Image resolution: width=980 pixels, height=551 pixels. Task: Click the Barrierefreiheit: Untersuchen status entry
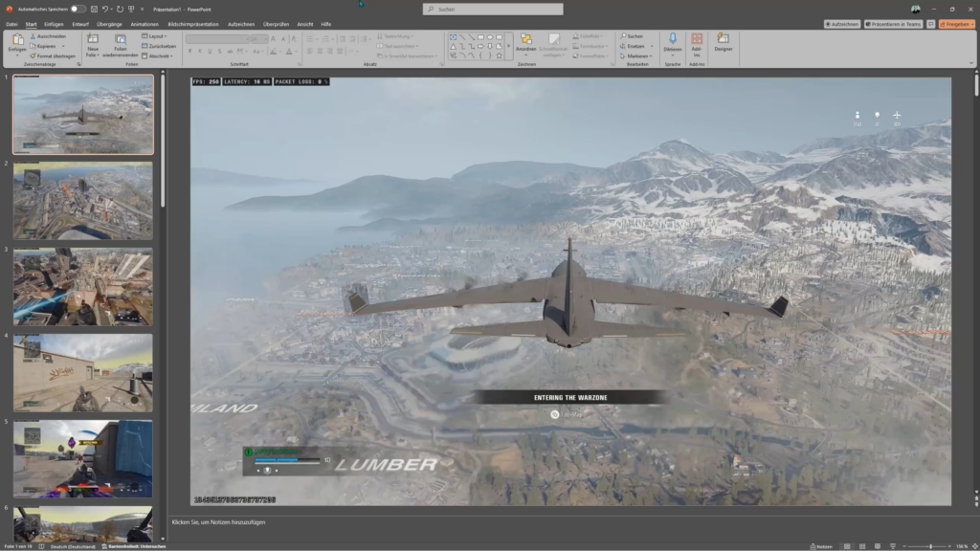(134, 546)
